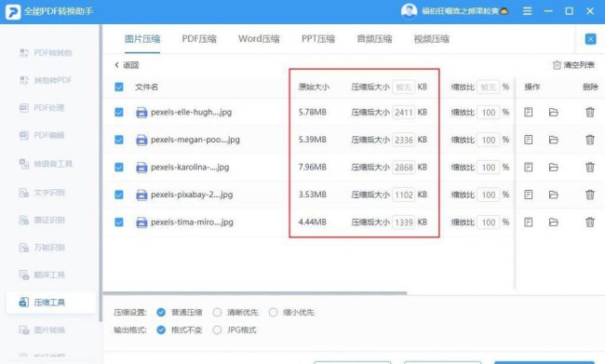The image size is (605, 364).
Task: Open output folder for pexels-karolina file
Action: pyautogui.click(x=553, y=168)
